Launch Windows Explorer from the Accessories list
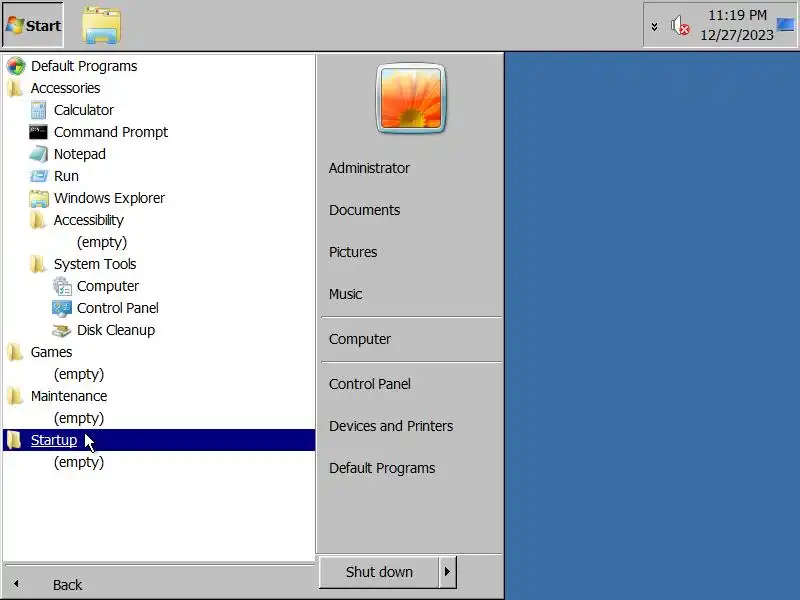800x600 pixels. 109,198
